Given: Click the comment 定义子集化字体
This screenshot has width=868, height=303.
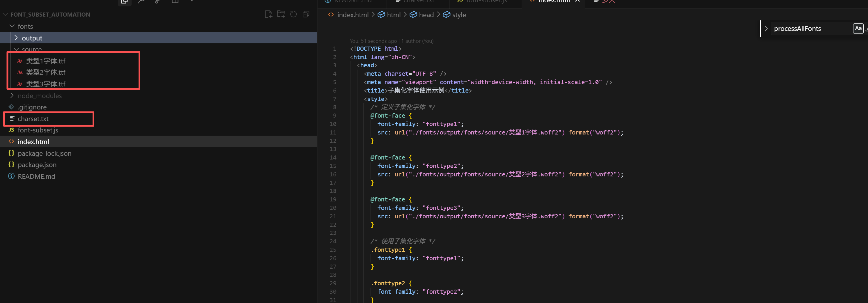Looking at the screenshot, I should pyautogui.click(x=403, y=107).
